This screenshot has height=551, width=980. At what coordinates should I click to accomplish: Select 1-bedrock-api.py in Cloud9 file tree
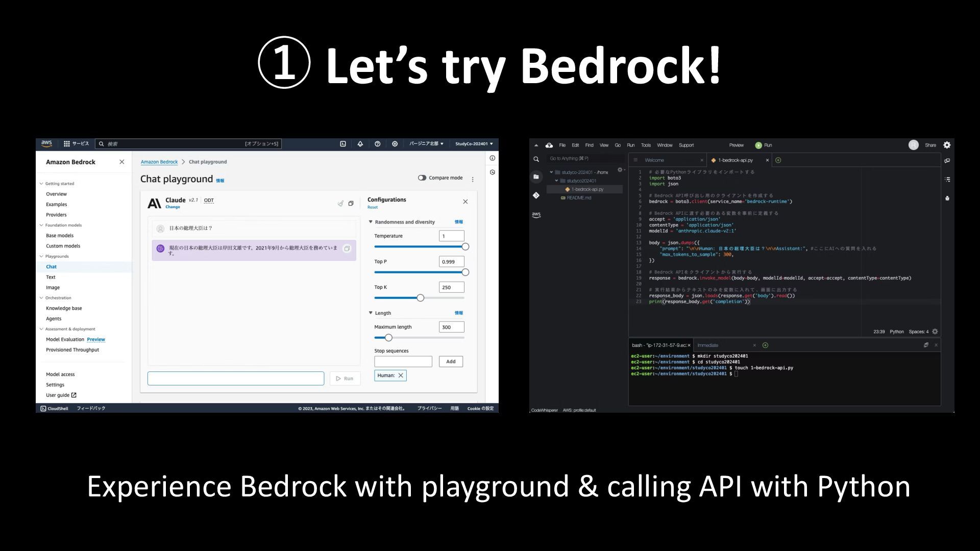coord(584,189)
